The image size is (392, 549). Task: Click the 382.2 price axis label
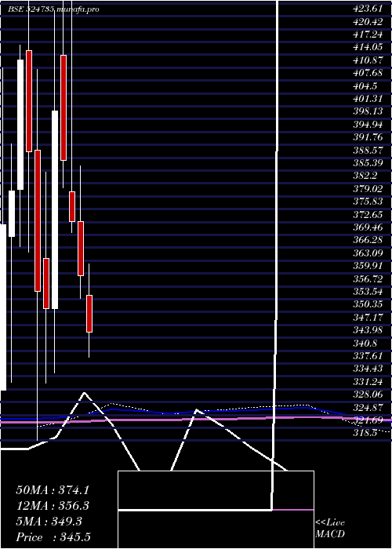coord(365,176)
